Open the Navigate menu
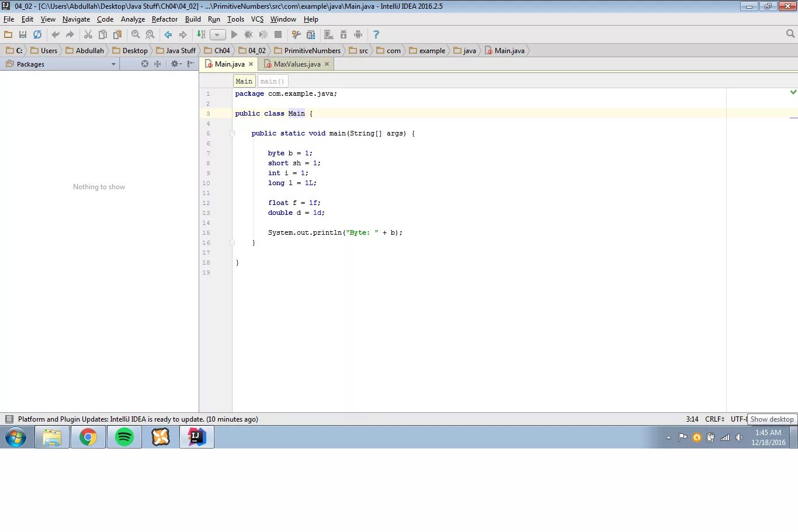 [x=77, y=19]
